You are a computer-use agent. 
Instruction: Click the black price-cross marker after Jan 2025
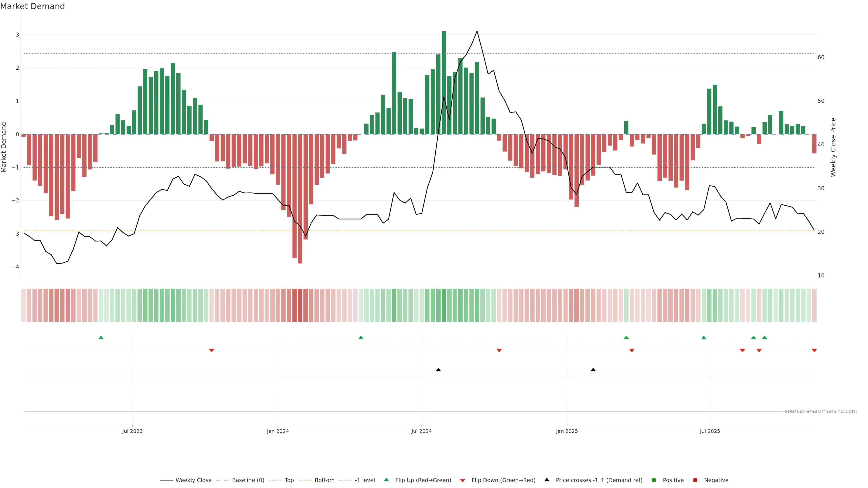click(x=593, y=370)
